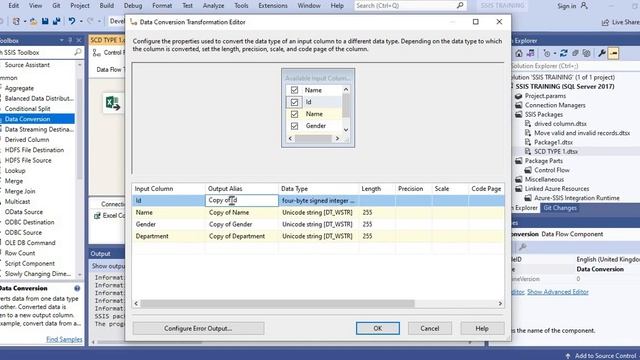
Task: Click the Solution Explorer Home icon
Action: (x=519, y=53)
